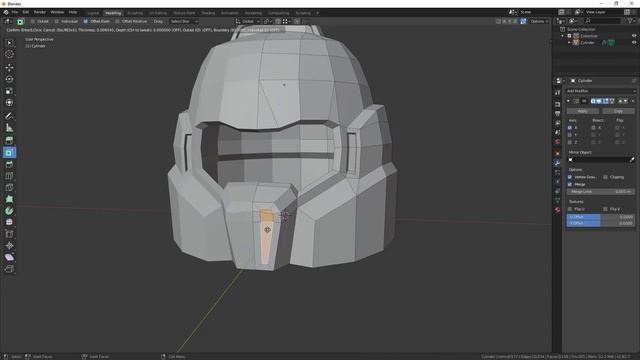Toggle the Outset checkbox in tool settings
640x360 pixels.
pyautogui.click(x=33, y=21)
